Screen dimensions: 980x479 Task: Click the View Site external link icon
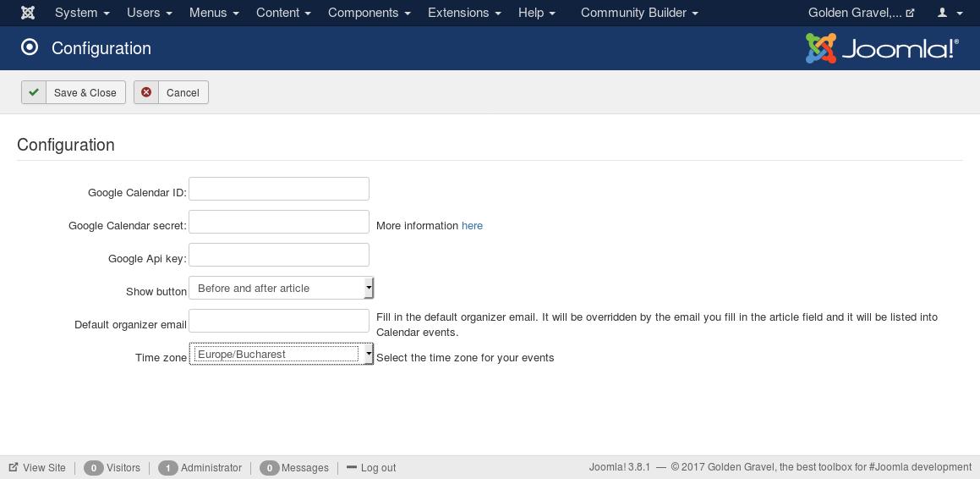14,467
